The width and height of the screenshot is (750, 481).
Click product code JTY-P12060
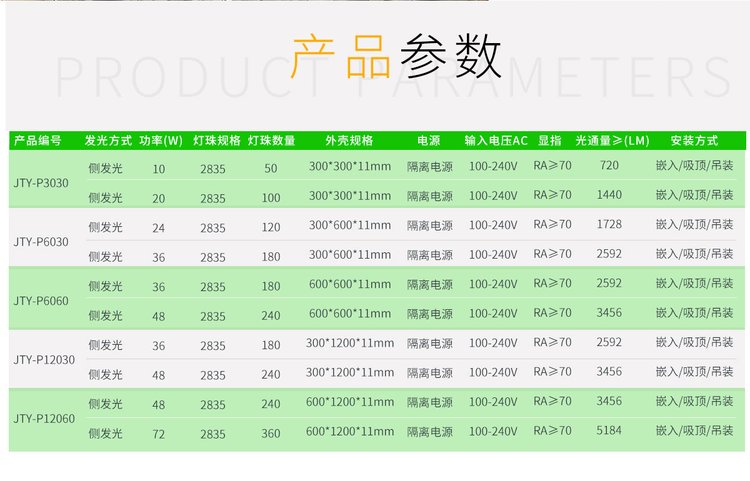(x=42, y=417)
